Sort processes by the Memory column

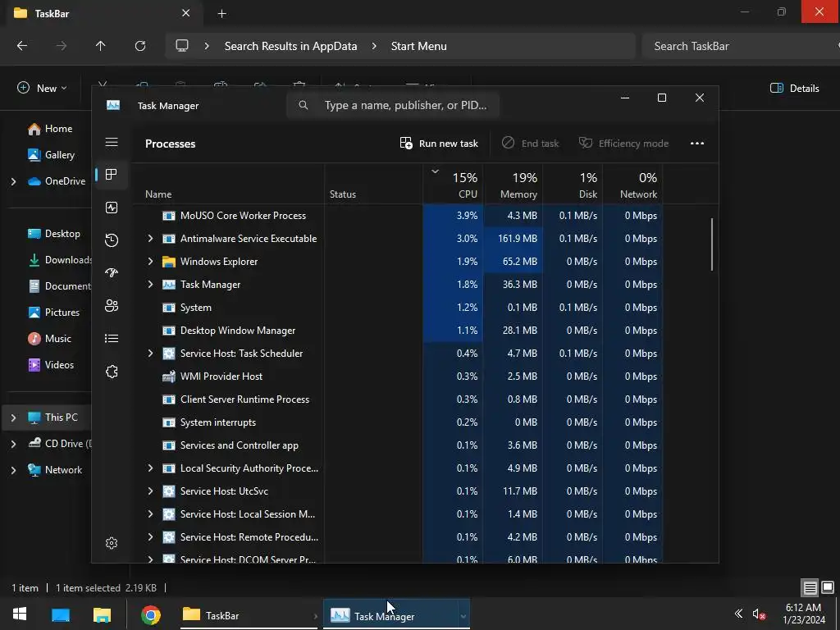point(514,184)
